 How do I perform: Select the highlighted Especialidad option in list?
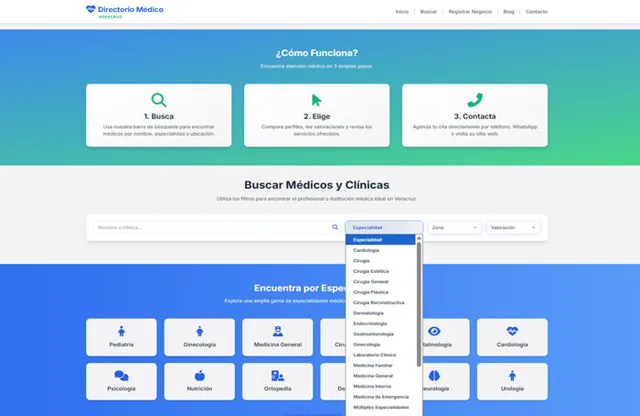click(x=380, y=240)
